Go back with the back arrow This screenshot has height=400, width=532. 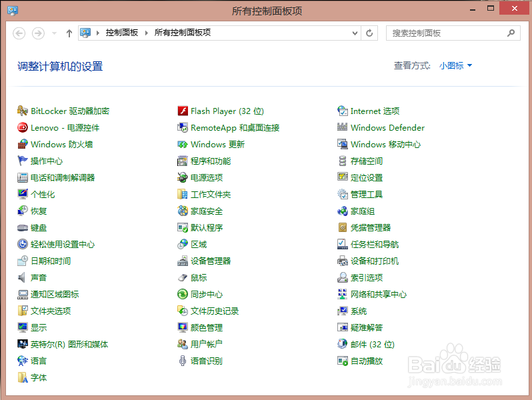coord(19,33)
